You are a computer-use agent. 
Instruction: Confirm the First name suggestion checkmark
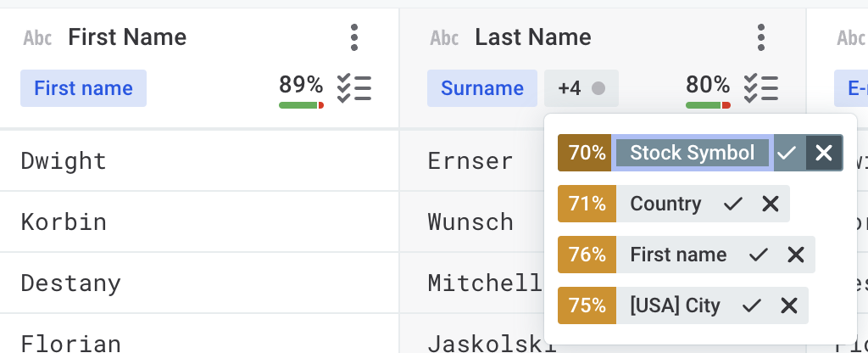[x=759, y=255]
